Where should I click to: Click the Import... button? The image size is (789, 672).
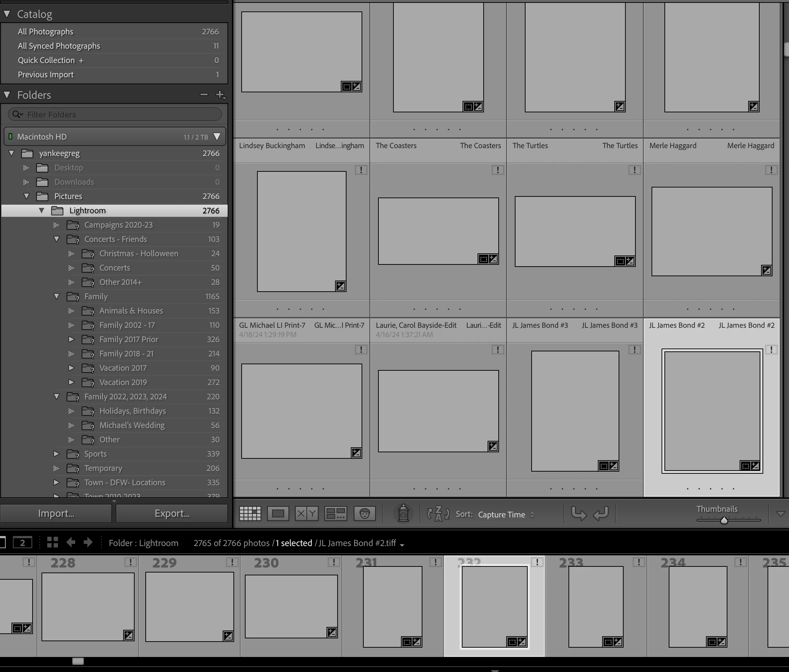pyautogui.click(x=56, y=513)
